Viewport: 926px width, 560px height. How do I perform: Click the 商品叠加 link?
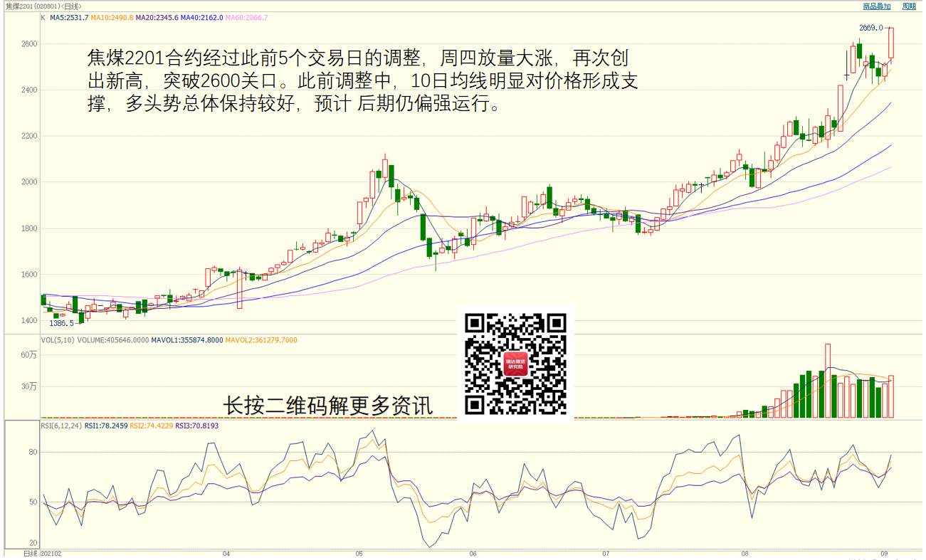pyautogui.click(x=876, y=6)
